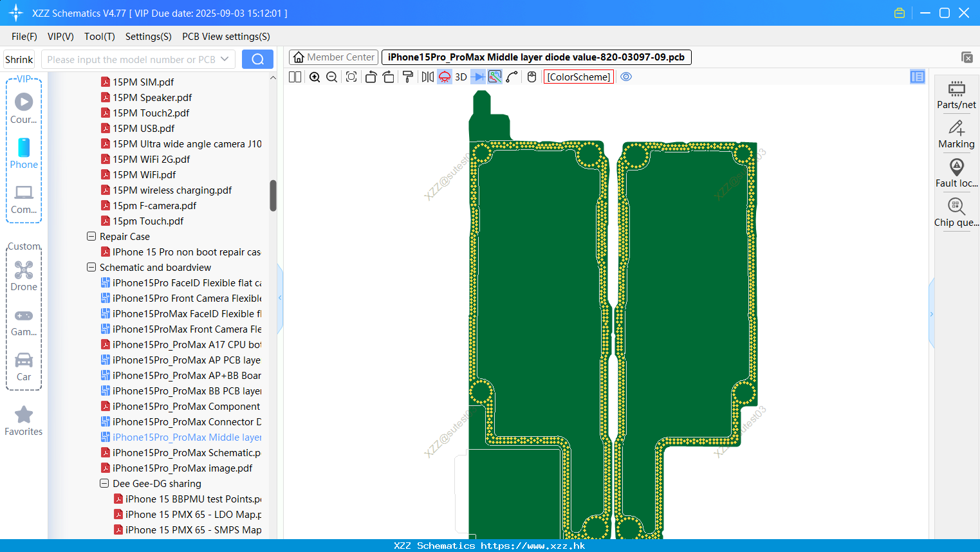Select the Computer category

[x=24, y=199]
